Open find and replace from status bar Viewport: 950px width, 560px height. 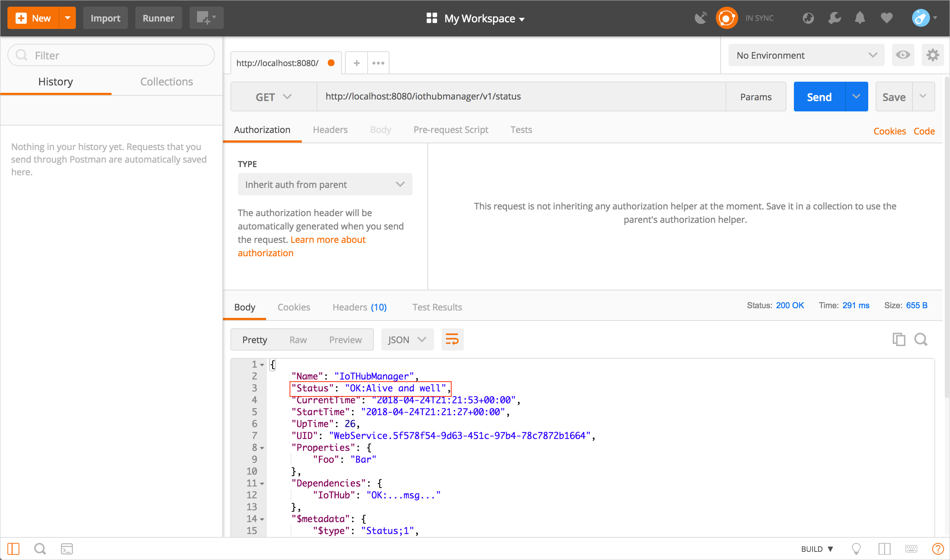click(x=40, y=549)
